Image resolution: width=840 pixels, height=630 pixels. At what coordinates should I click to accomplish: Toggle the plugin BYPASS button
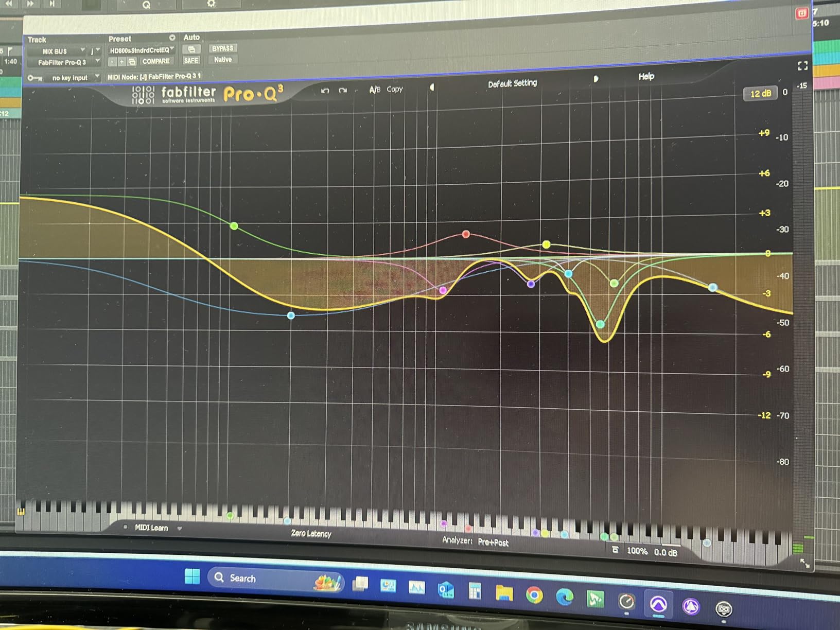[222, 48]
